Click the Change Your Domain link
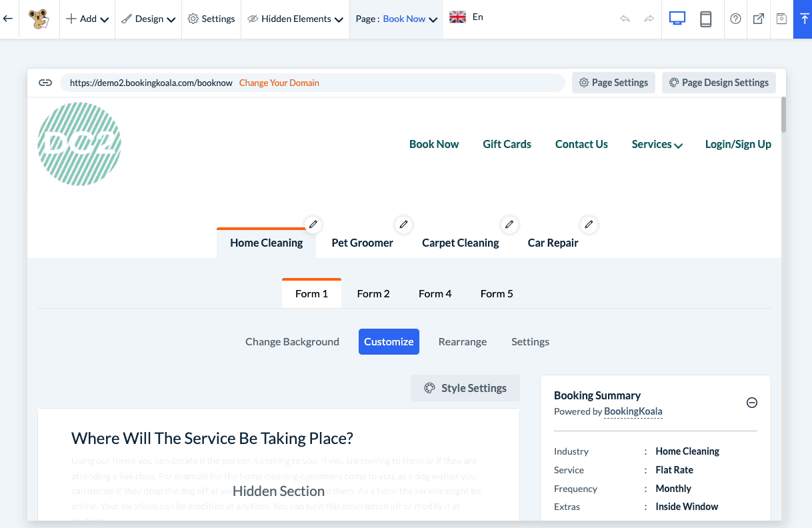This screenshot has width=812, height=528. [x=279, y=83]
